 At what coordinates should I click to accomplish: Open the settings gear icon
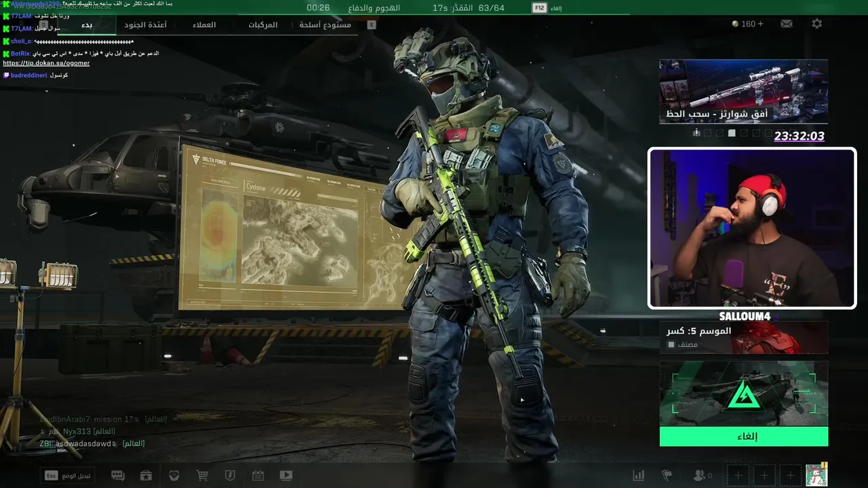pos(816,24)
